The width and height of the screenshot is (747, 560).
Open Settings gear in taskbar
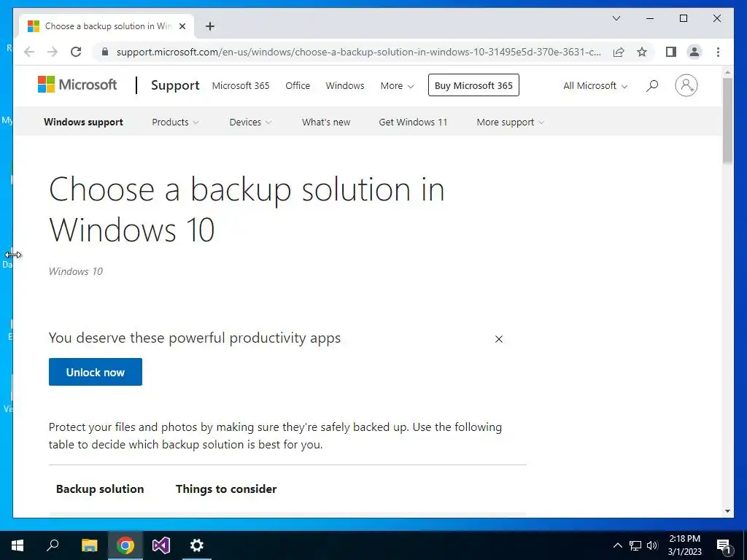(197, 545)
